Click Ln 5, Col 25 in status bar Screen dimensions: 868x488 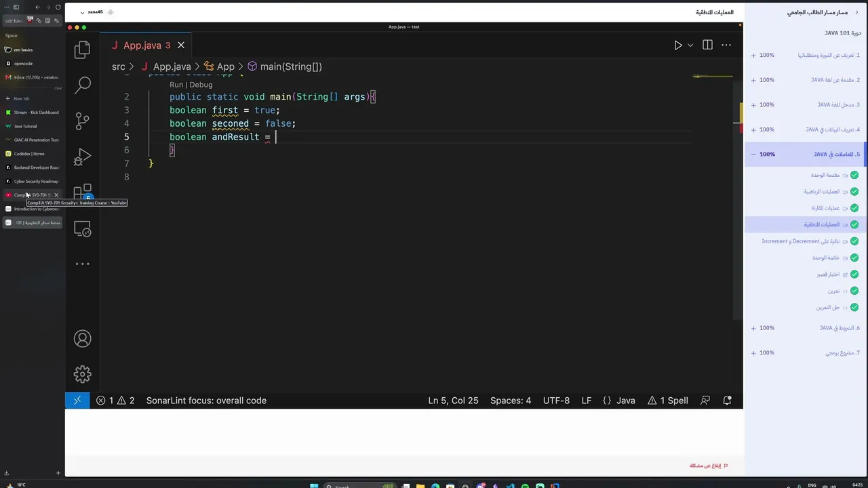pyautogui.click(x=453, y=401)
